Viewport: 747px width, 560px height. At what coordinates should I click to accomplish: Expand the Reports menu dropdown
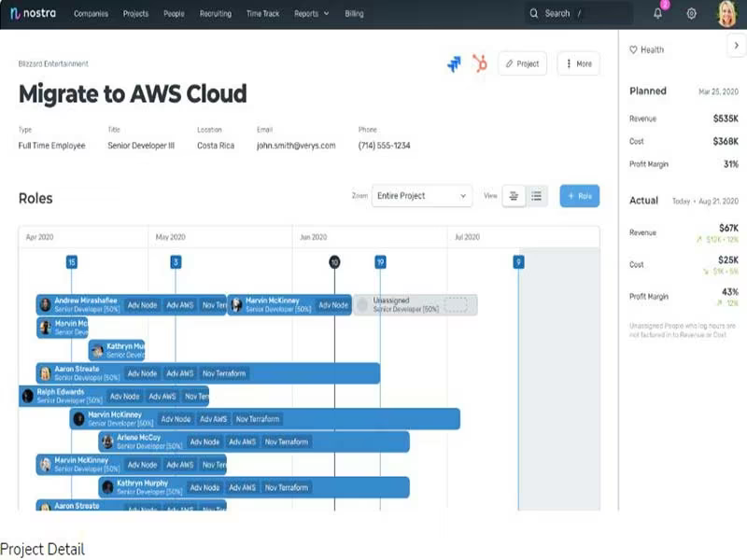click(x=312, y=14)
